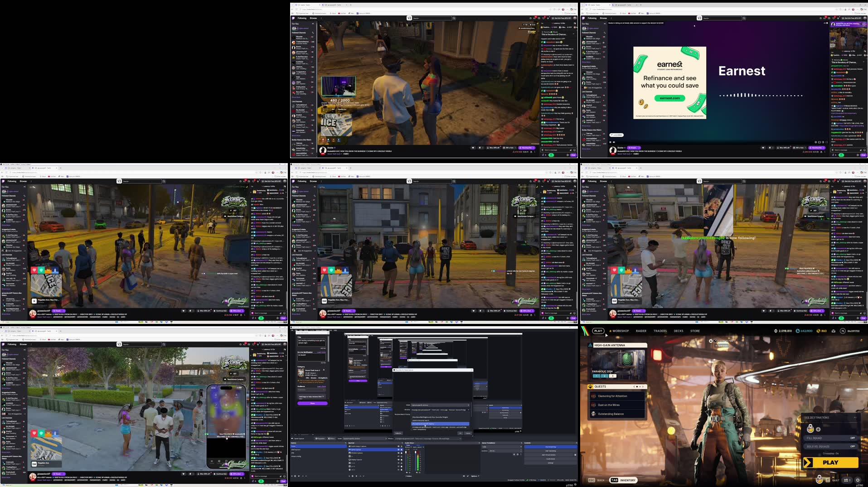This screenshot has height=487, width=868.
Task: Click Start Recording in OBS Controls
Action: (551, 451)
